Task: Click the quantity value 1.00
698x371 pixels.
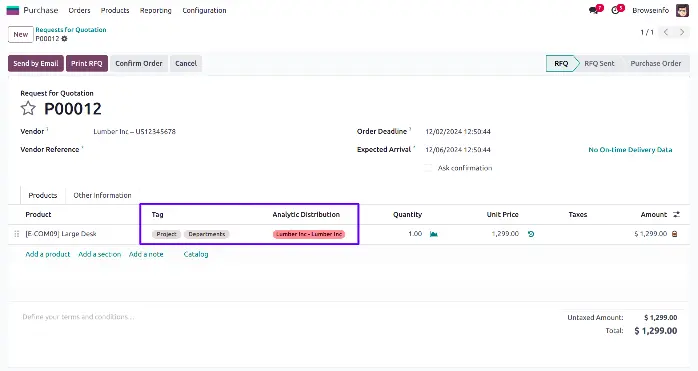Action: pos(415,234)
